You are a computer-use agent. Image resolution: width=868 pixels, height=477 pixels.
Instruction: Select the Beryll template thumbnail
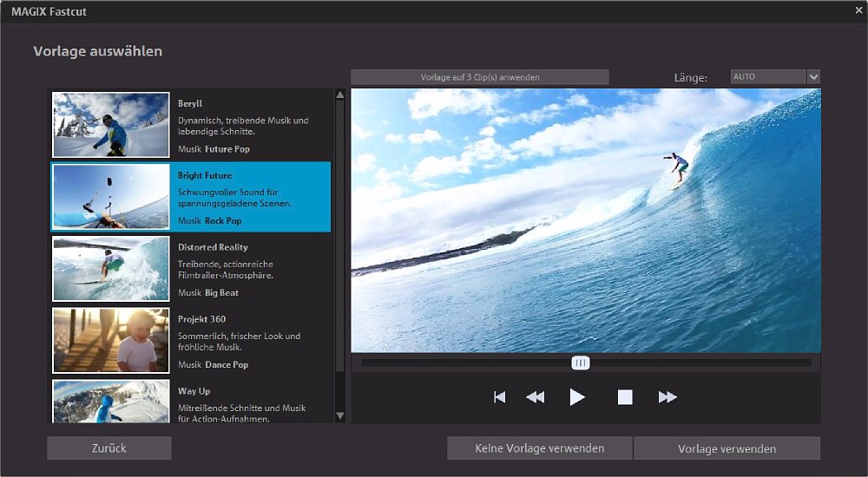coord(110,125)
